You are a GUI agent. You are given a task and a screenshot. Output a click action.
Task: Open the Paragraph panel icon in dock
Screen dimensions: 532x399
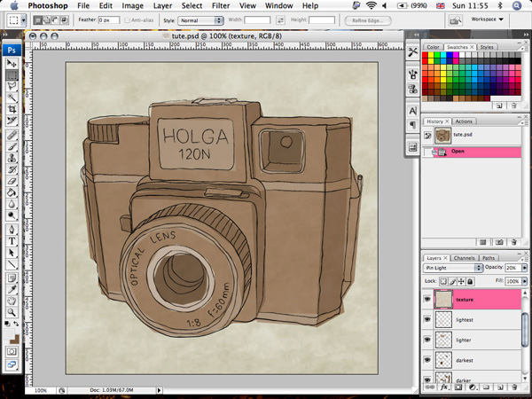pyautogui.click(x=412, y=125)
